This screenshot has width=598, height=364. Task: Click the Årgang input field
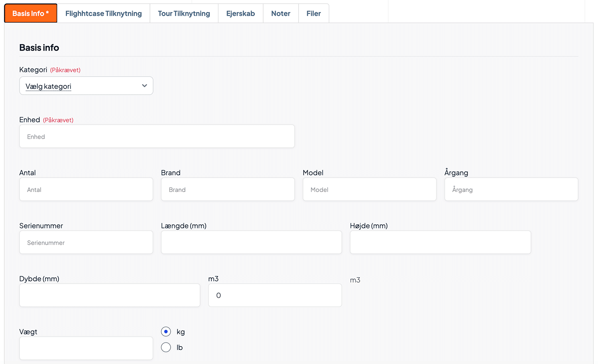coord(511,190)
